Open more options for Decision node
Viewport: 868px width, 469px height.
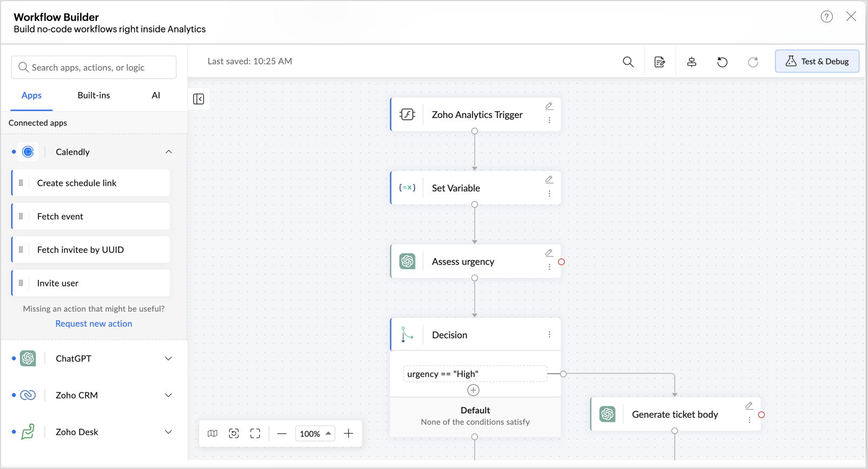(x=549, y=335)
